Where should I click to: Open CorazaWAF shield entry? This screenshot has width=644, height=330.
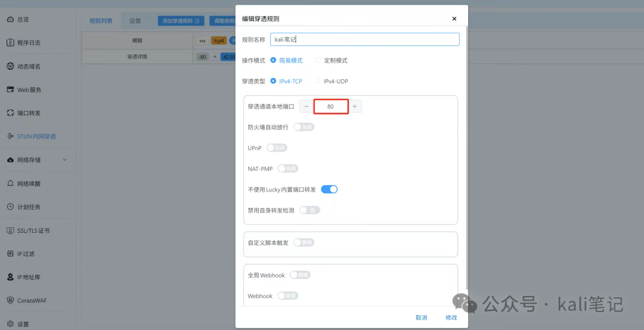pyautogui.click(x=10, y=300)
